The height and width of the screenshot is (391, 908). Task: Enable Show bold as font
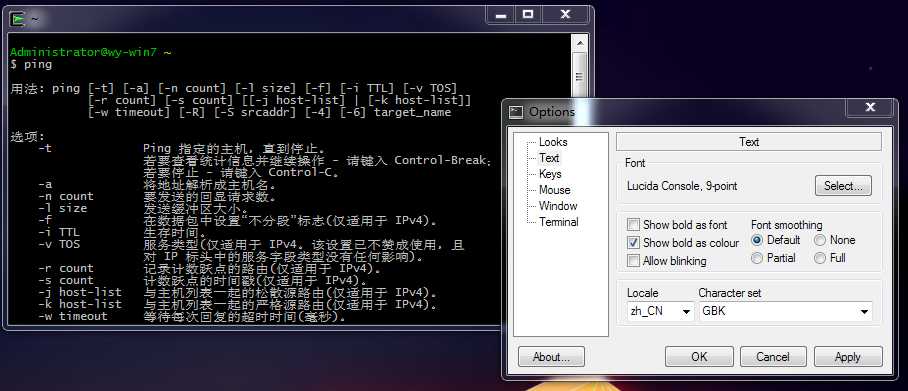[634, 225]
